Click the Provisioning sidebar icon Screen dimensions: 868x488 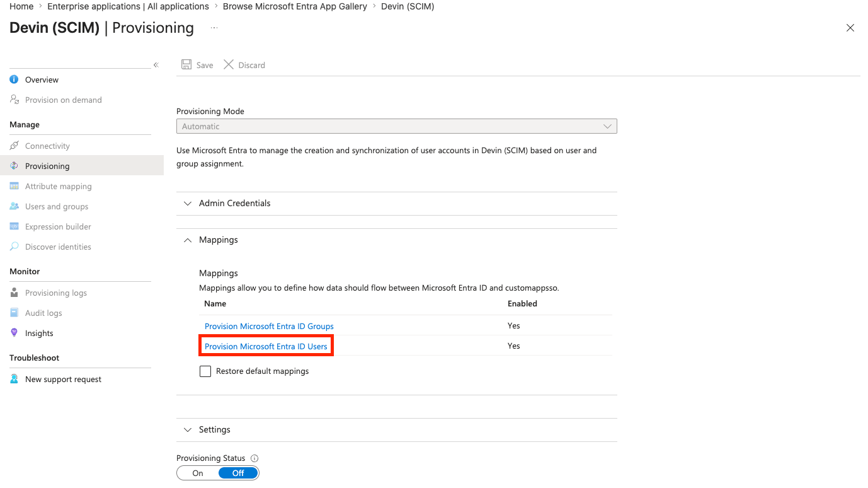pyautogui.click(x=14, y=166)
